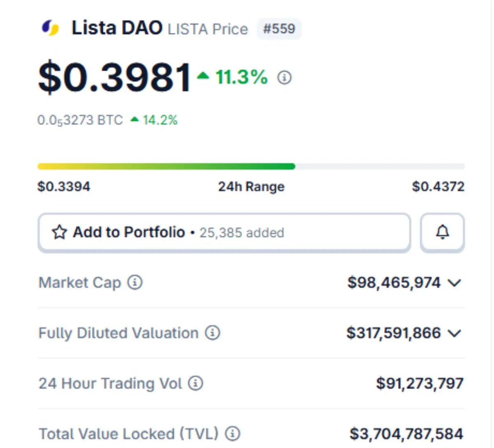494x448 pixels.
Task: Click the Add to Portfolio button
Action: pyautogui.click(x=224, y=232)
